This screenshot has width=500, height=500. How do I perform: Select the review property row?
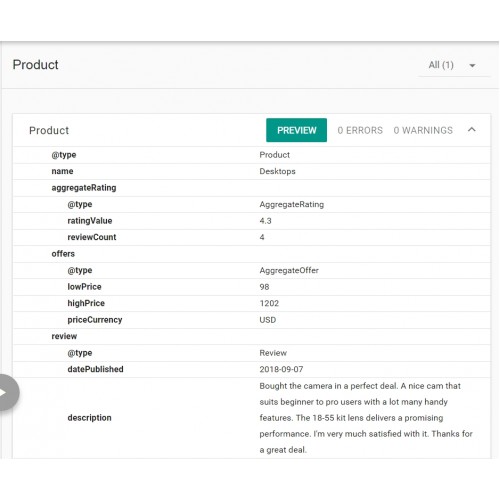[x=252, y=336]
